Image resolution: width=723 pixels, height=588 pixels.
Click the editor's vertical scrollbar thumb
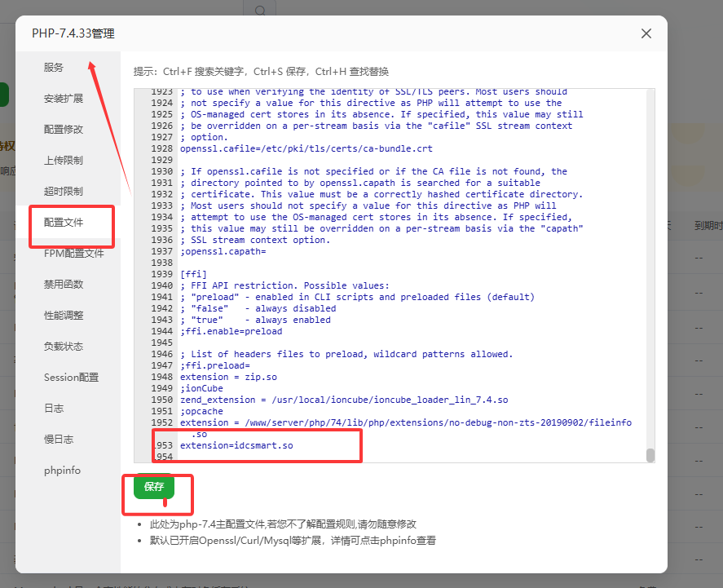click(650, 455)
